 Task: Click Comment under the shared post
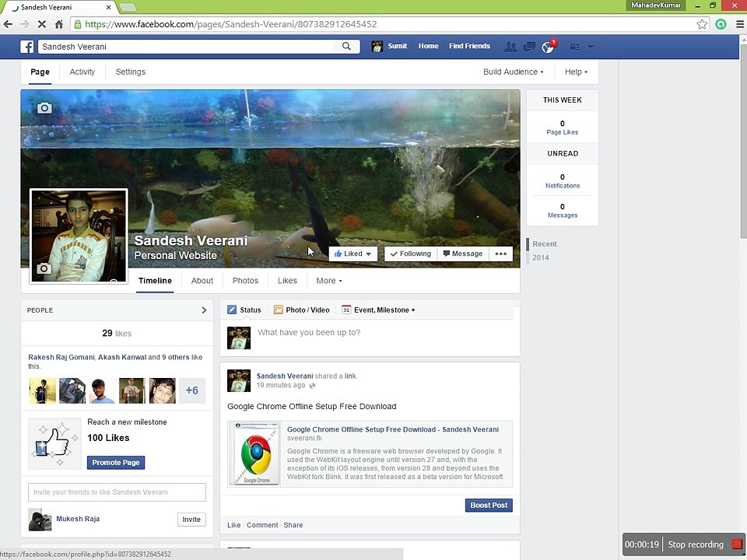click(x=262, y=525)
